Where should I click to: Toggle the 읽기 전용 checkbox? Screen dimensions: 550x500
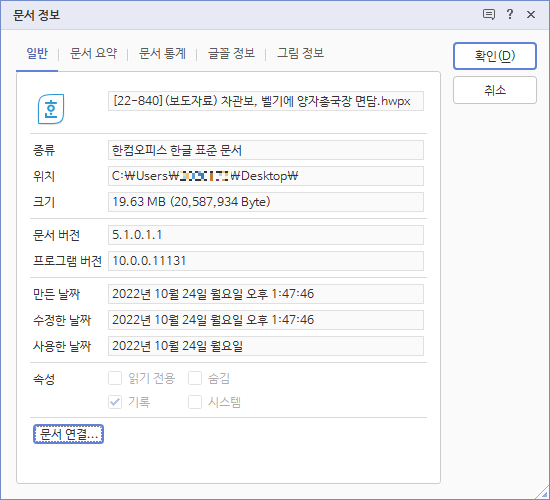pyautogui.click(x=115, y=379)
